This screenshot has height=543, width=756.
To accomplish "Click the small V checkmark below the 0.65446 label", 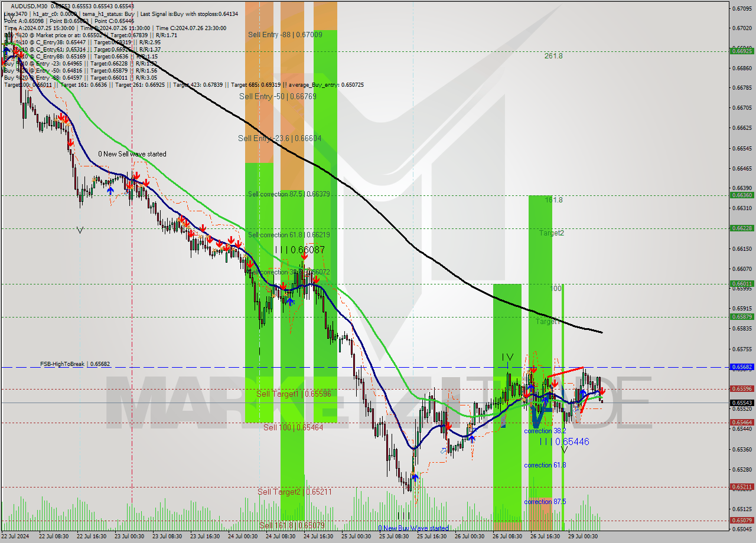I will (x=564, y=449).
